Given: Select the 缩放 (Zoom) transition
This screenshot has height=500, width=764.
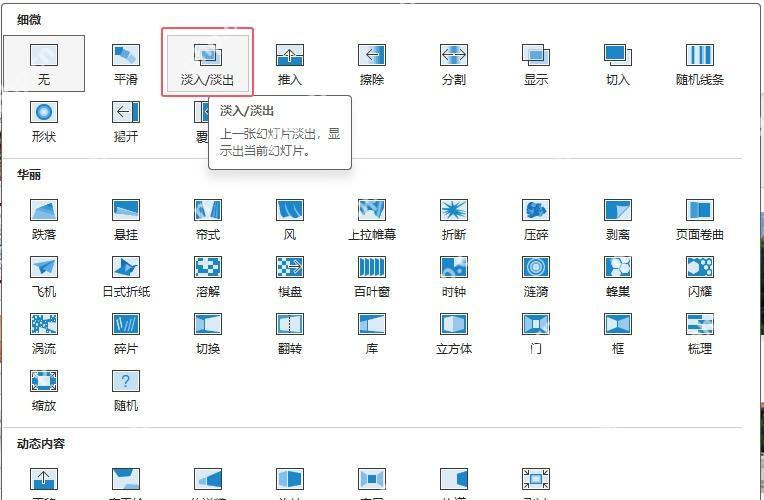Looking at the screenshot, I should click(44, 390).
